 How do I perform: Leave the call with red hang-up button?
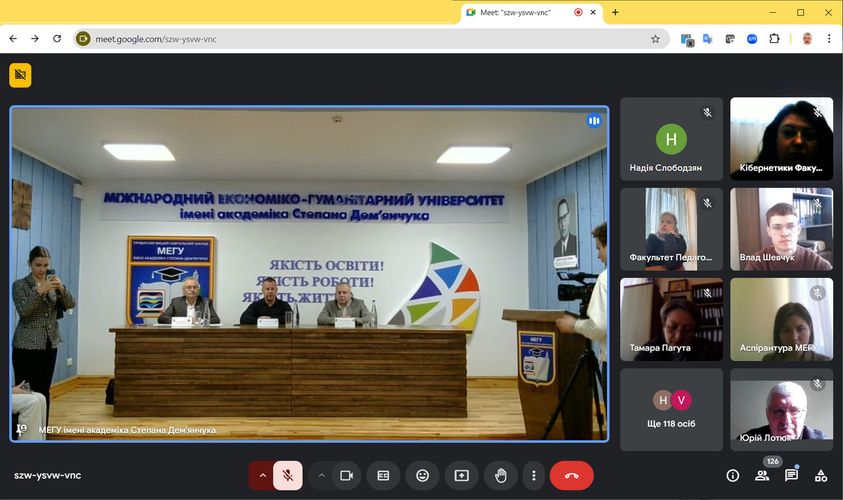tap(571, 475)
